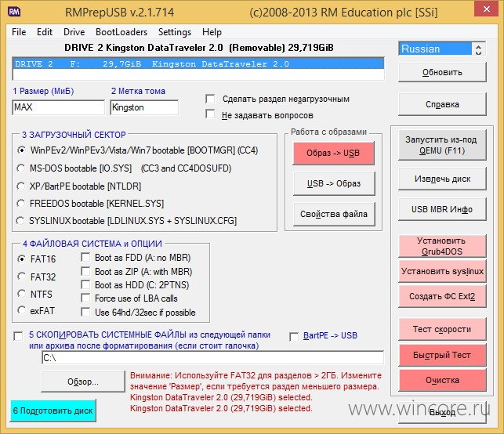Click the Свойства файла button
This screenshot has width=504, height=434.
[334, 214]
